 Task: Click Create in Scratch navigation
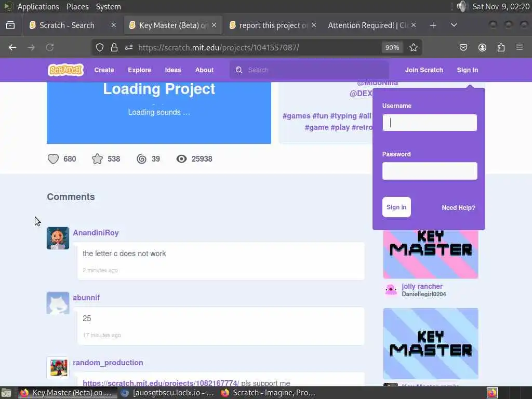coord(104,70)
